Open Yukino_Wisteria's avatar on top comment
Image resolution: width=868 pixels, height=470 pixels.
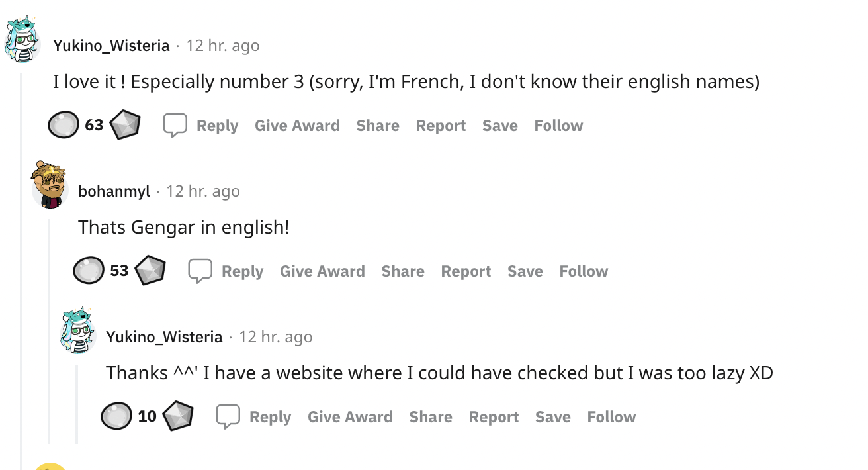tap(23, 39)
